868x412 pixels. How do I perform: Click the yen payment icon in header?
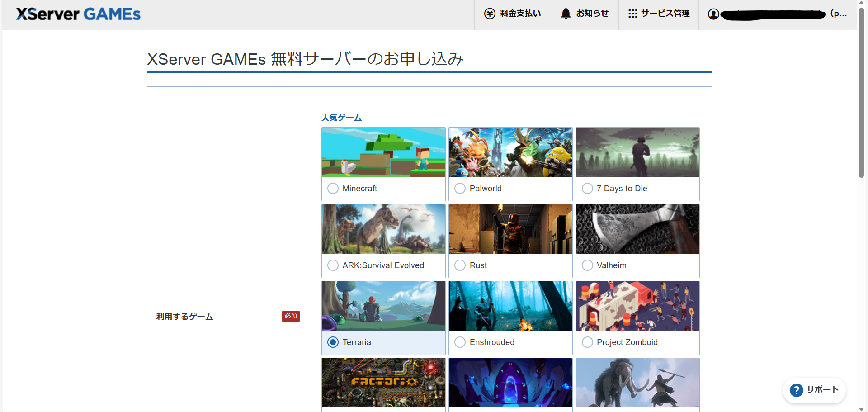coord(489,14)
